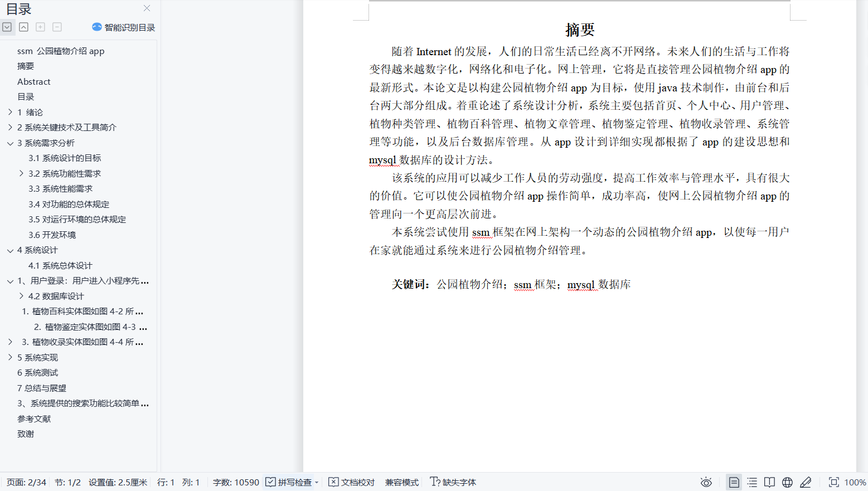The height and width of the screenshot is (491, 868).
Task: Expand the 5 系统实现 entry
Action: [x=10, y=357]
